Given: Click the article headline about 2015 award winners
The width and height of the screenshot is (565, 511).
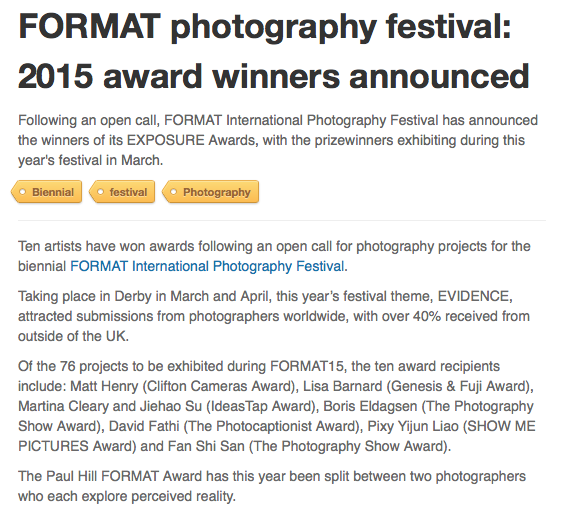Looking at the screenshot, I should tap(274, 51).
